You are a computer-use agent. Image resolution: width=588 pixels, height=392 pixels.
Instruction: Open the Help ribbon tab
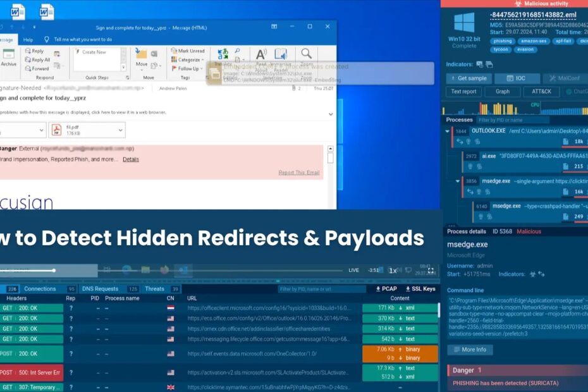28,39
